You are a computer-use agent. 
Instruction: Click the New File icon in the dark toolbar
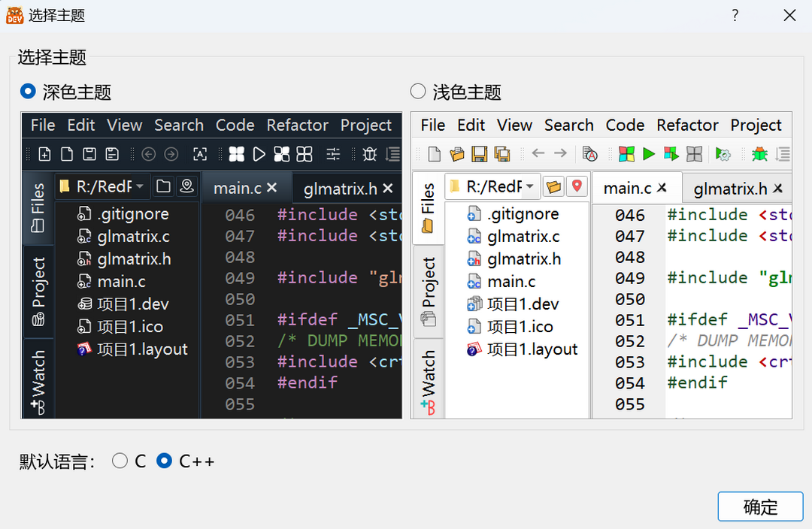(x=44, y=153)
